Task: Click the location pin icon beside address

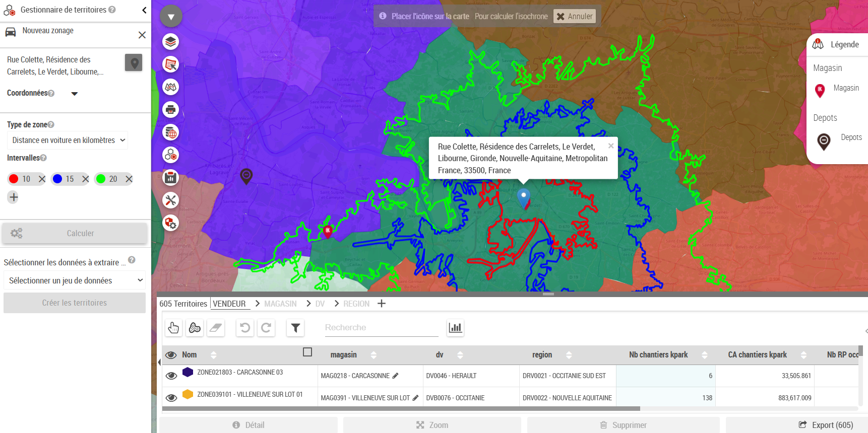Action: [134, 63]
